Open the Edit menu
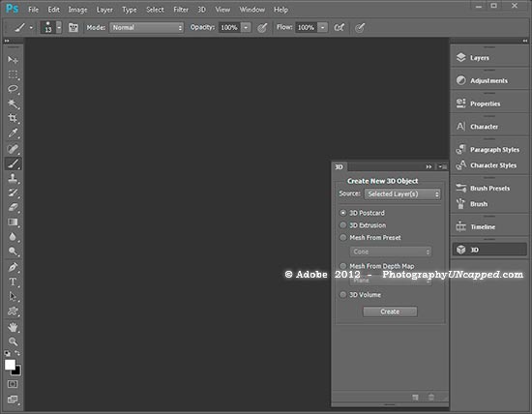The width and height of the screenshot is (532, 414). pyautogui.click(x=53, y=10)
